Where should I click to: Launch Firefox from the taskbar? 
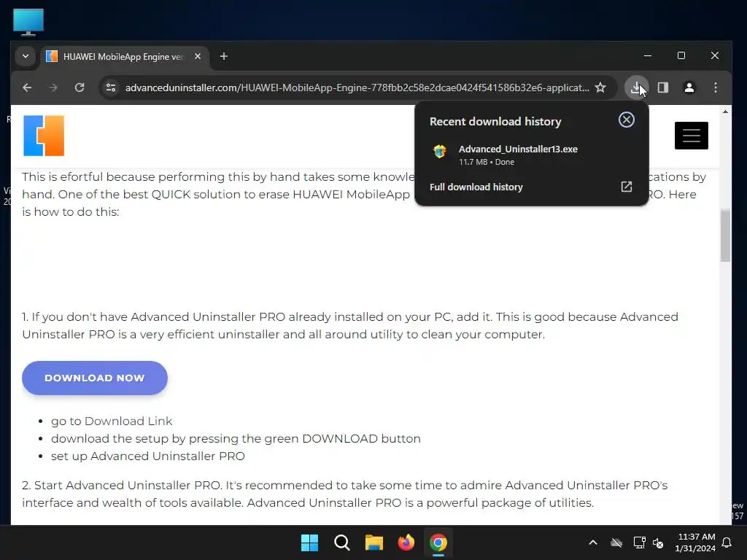pos(406,542)
